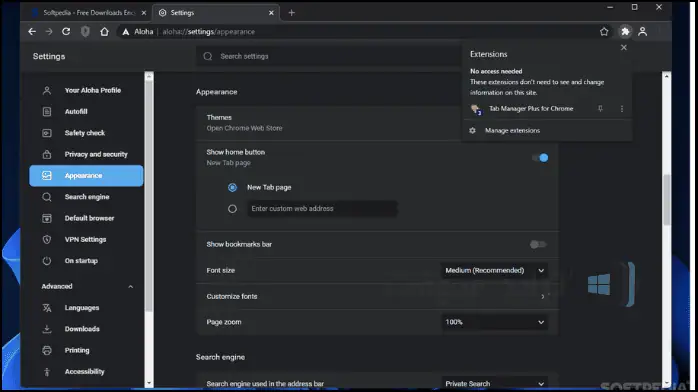The width and height of the screenshot is (698, 392).
Task: Click the Printing printer icon
Action: 47,350
